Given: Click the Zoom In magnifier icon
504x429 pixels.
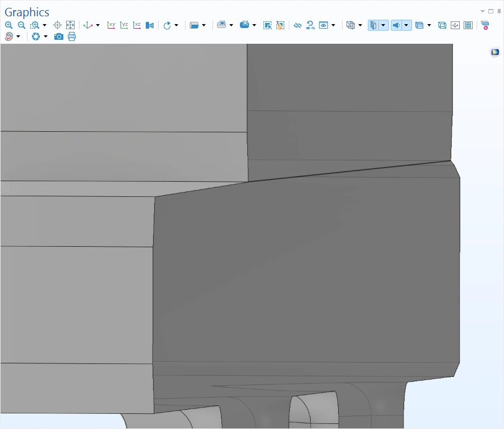Looking at the screenshot, I should point(8,25).
